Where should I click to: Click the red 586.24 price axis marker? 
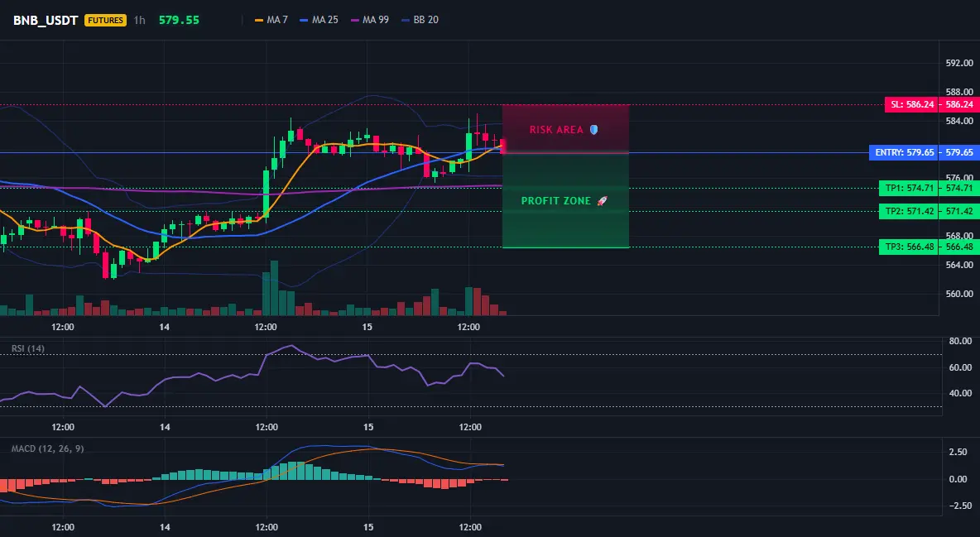(x=959, y=104)
